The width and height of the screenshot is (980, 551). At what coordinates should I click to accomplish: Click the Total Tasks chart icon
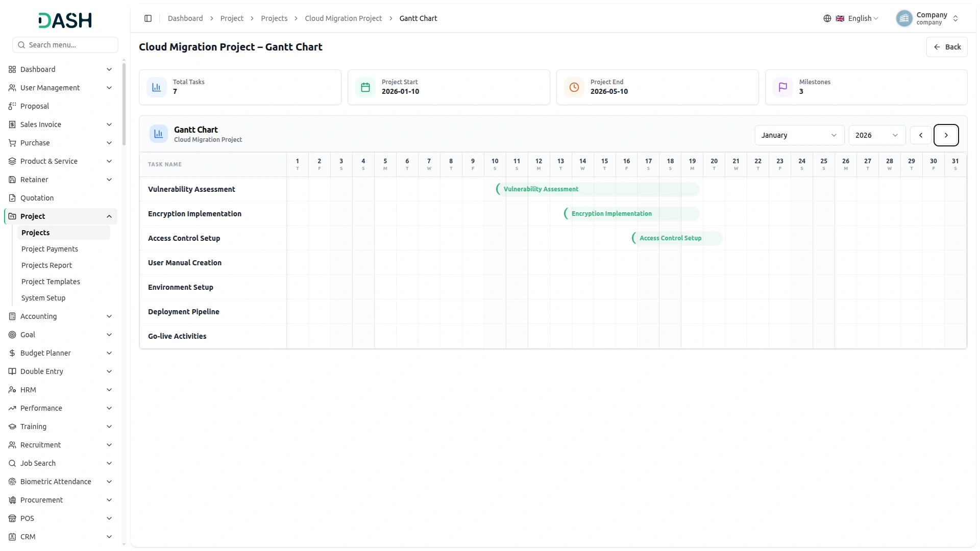click(x=157, y=87)
